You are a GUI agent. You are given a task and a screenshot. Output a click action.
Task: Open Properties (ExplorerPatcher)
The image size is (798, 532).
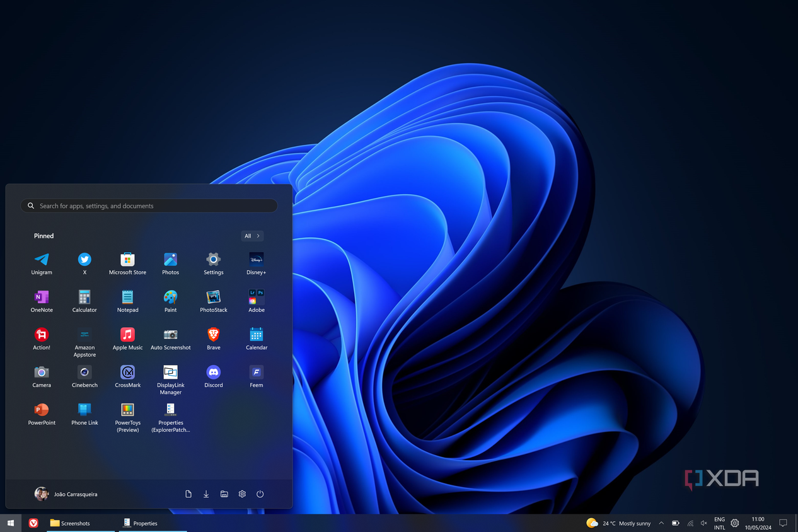click(x=170, y=418)
